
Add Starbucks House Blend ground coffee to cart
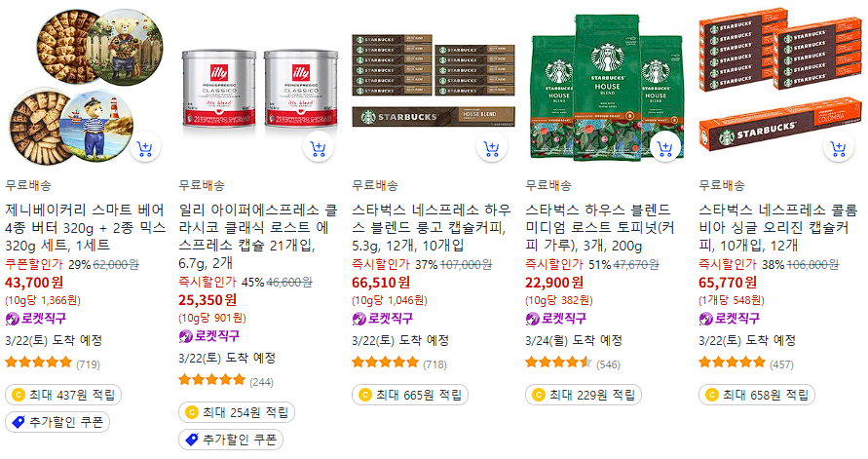pyautogui.click(x=664, y=148)
